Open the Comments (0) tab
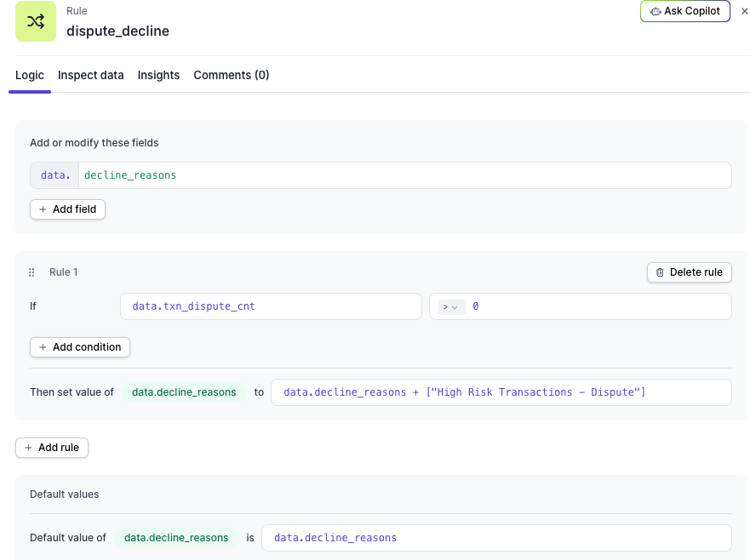Image resolution: width=750 pixels, height=560 pixels. [x=231, y=75]
